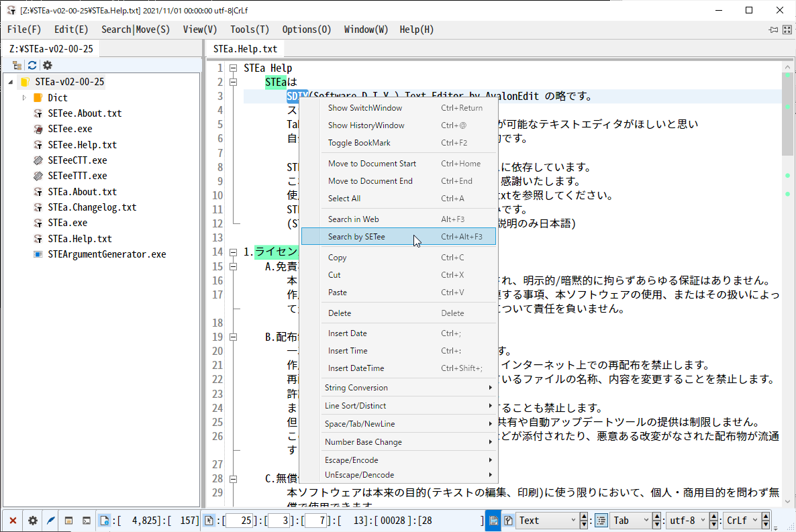
Task: Refresh the file tree with the blue arrows icon
Action: [x=32, y=65]
